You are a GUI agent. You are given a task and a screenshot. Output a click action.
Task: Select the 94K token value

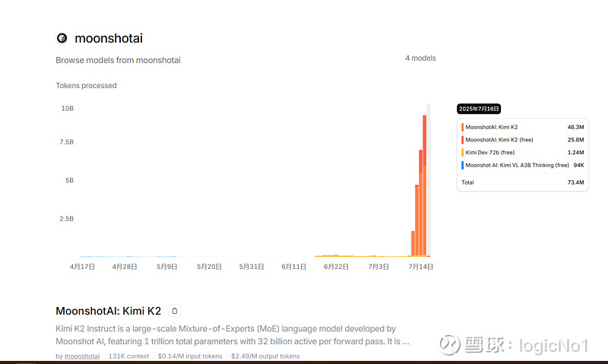coord(578,165)
